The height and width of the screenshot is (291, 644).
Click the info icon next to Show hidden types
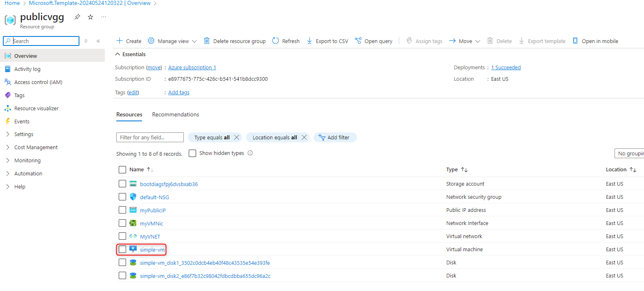(x=250, y=153)
